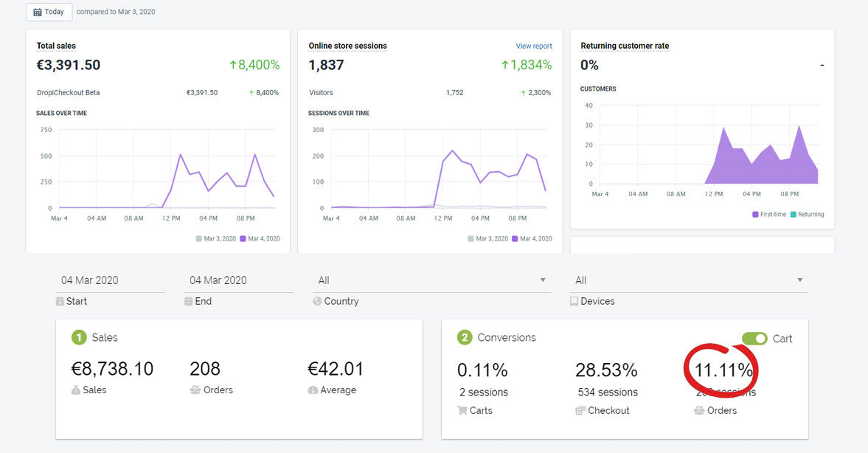The height and width of the screenshot is (453, 868).
Task: Select the Average icon under €42.01
Action: pyautogui.click(x=313, y=390)
